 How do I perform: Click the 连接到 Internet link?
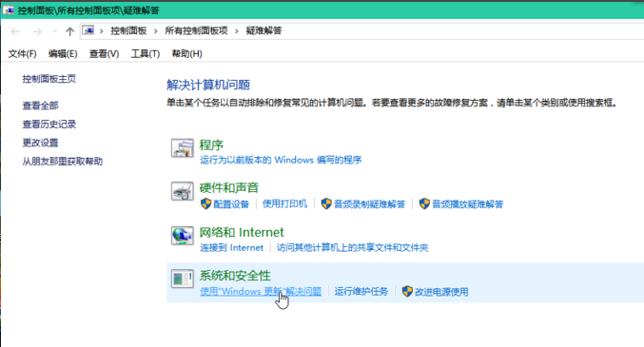[x=232, y=247]
